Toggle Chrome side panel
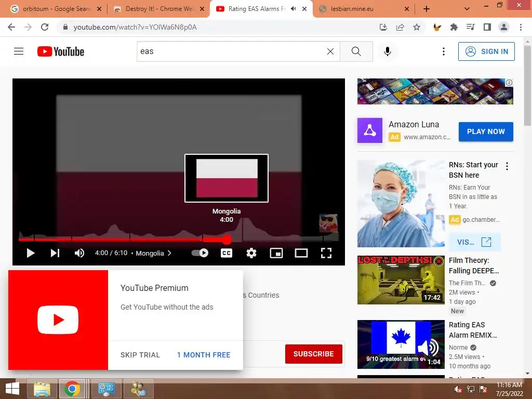The width and height of the screenshot is (532, 399). (487, 27)
